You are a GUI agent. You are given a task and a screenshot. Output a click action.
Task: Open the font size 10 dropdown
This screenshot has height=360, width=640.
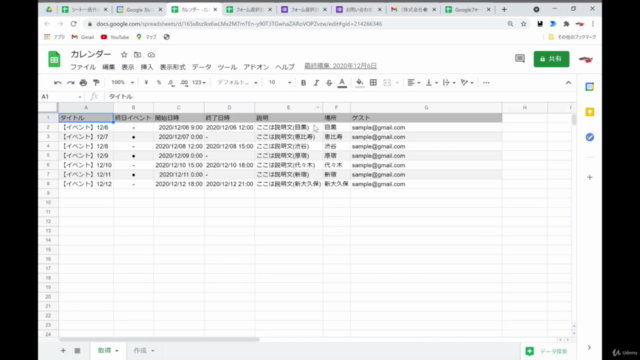coord(280,82)
